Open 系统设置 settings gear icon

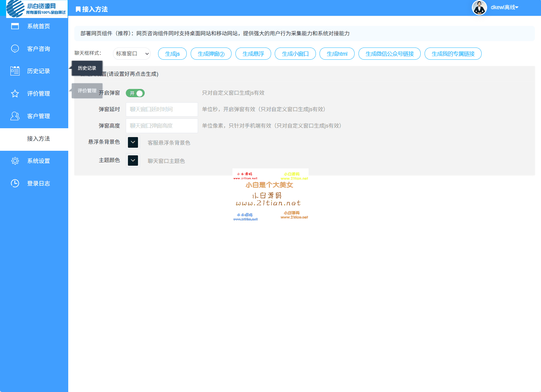(x=15, y=161)
